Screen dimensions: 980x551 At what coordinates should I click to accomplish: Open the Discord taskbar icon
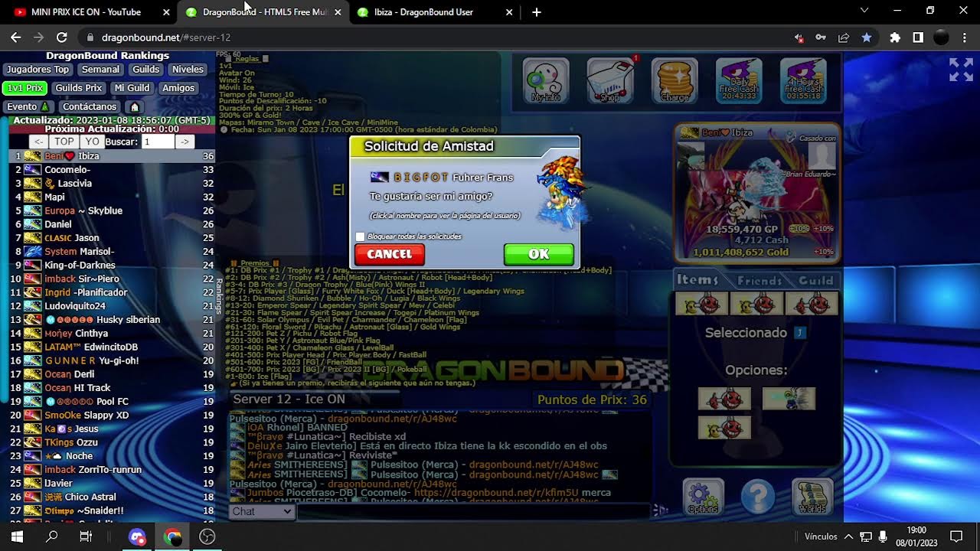pyautogui.click(x=137, y=536)
